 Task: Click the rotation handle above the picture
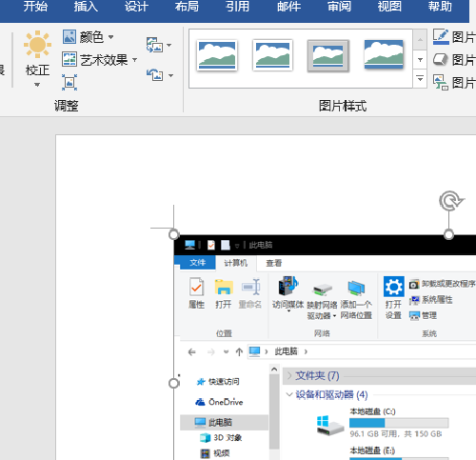point(450,201)
